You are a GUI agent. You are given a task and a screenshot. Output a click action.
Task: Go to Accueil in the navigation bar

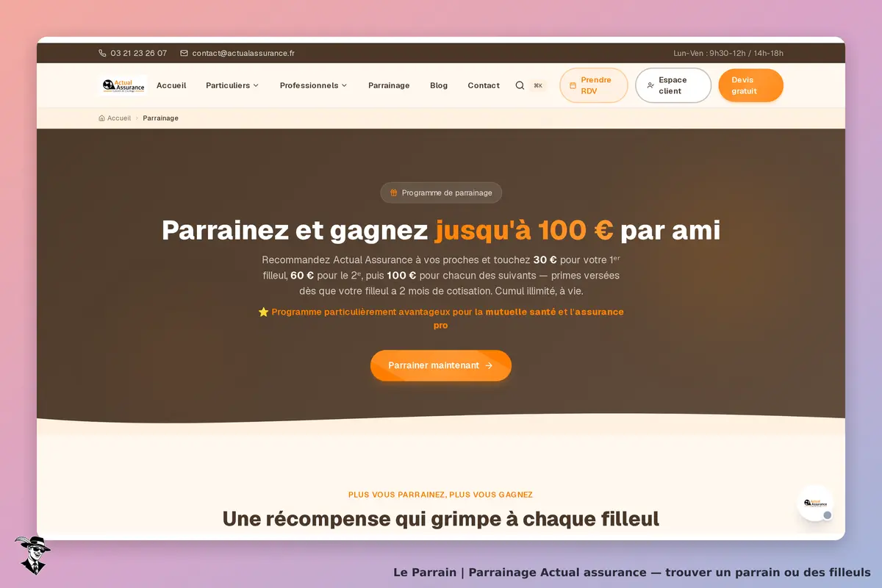(171, 85)
